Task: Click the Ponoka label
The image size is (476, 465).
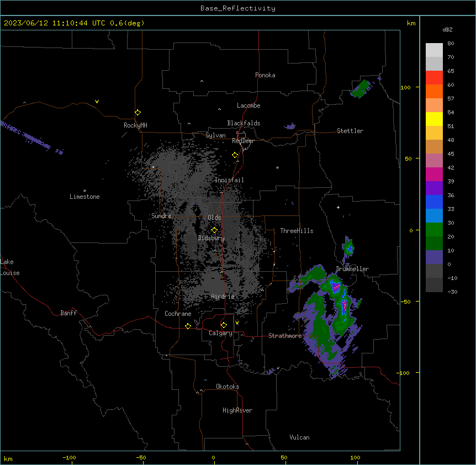Action: coord(265,75)
